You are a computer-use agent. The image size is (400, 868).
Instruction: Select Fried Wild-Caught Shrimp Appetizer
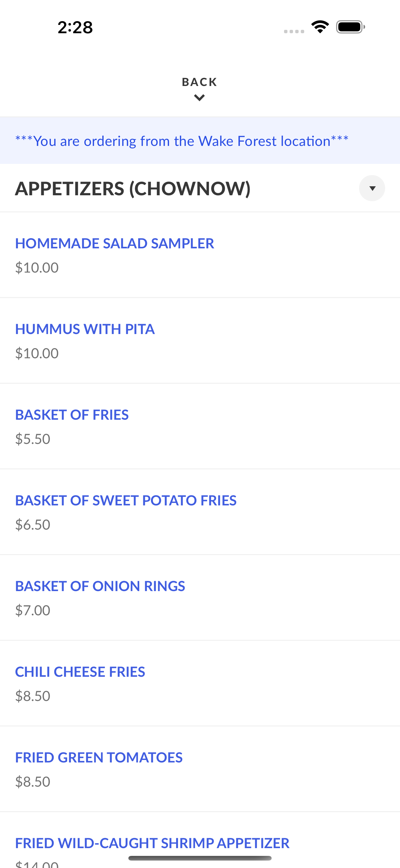pyautogui.click(x=200, y=840)
